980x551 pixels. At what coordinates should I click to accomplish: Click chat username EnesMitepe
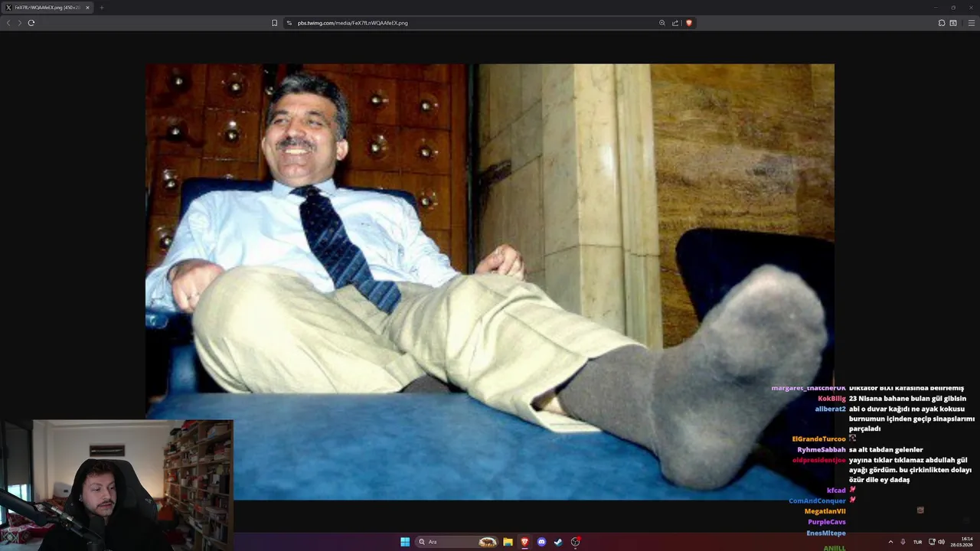(x=826, y=533)
